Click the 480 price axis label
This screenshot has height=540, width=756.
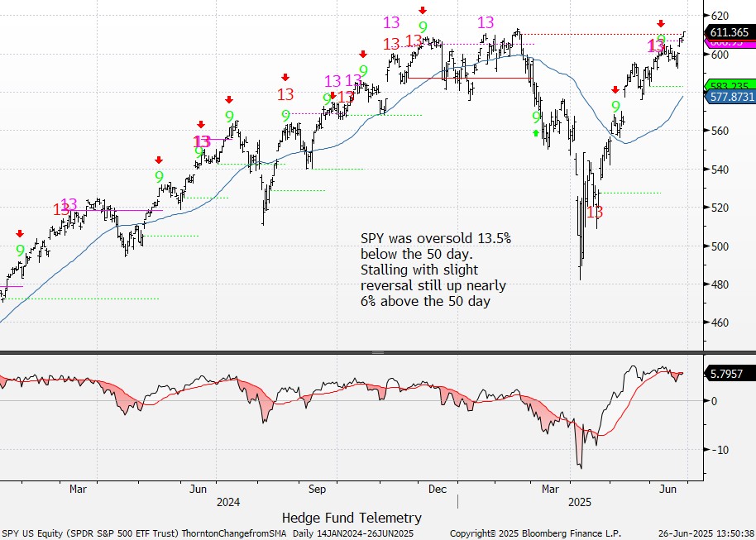[720, 284]
